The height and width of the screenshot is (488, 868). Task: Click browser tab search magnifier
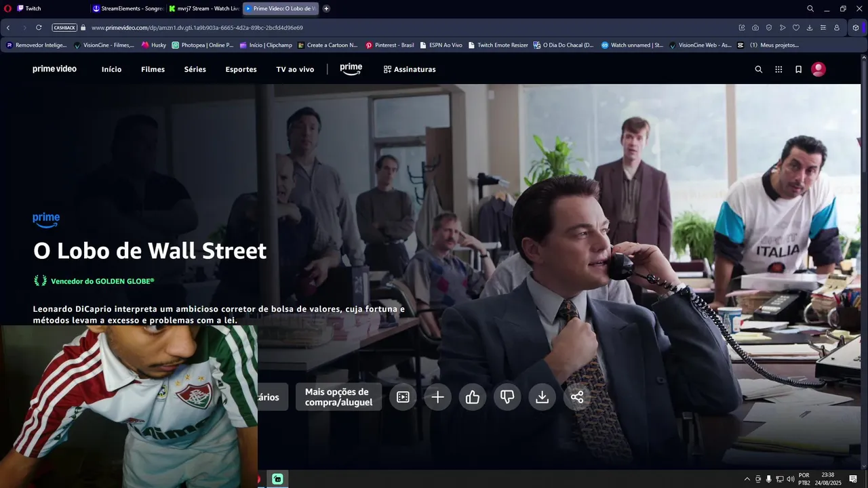coord(810,9)
